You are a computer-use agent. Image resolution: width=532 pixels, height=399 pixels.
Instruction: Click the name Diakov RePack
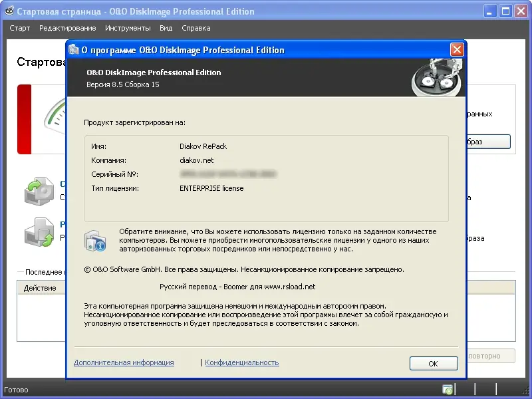tap(203, 146)
